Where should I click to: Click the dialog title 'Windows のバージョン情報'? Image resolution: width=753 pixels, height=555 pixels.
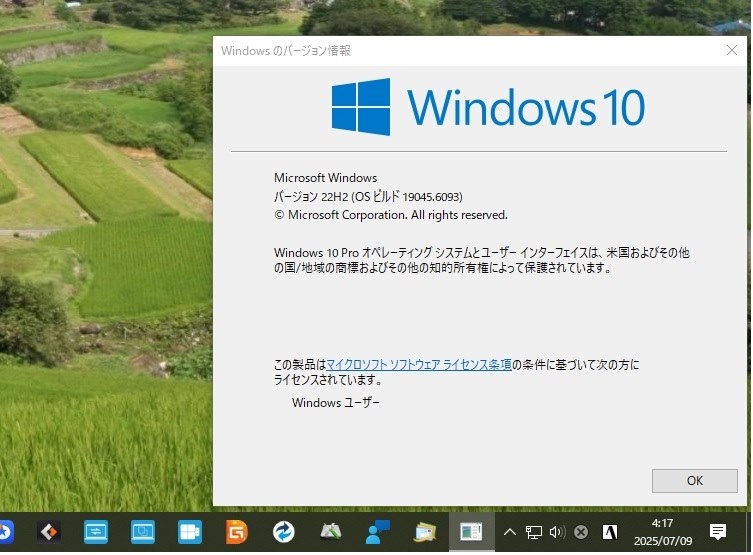(286, 50)
